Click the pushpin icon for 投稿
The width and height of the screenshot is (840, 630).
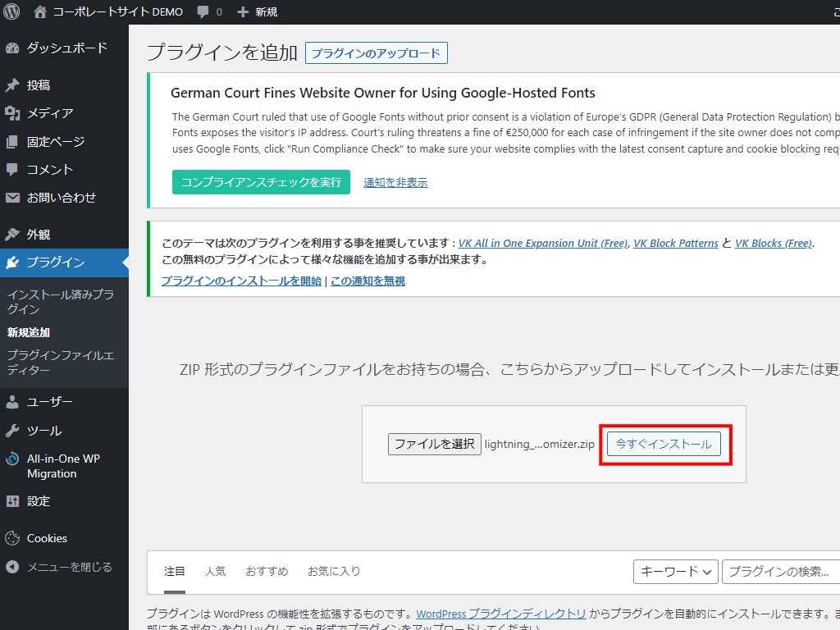point(12,85)
